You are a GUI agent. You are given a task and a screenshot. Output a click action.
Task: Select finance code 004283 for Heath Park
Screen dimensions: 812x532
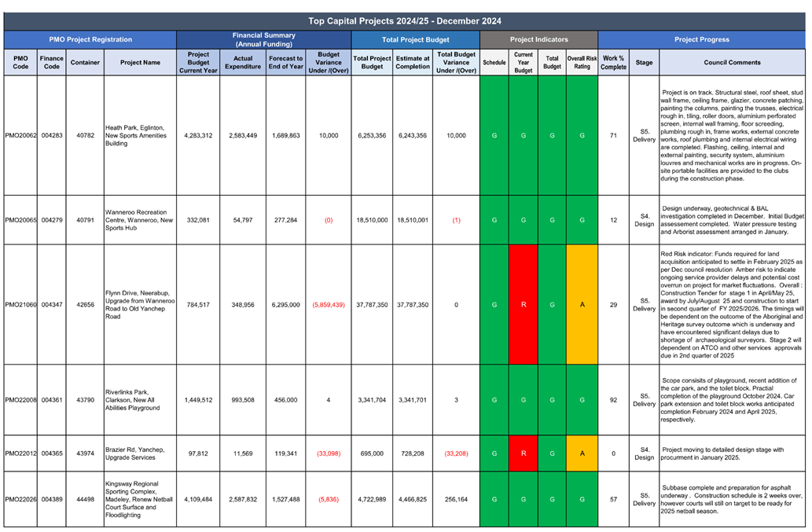(x=51, y=135)
